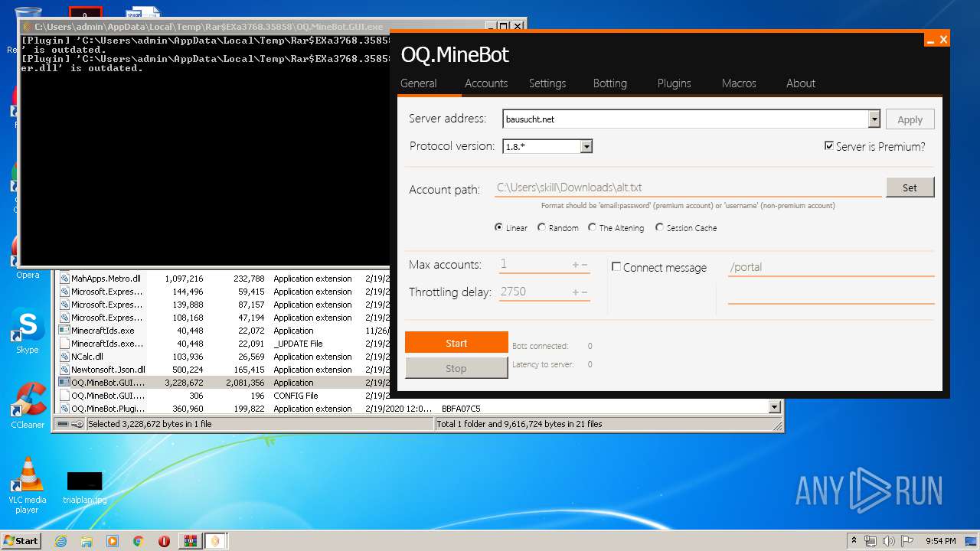Click the Set account path button
Viewport: 980px width, 551px height.
point(910,187)
